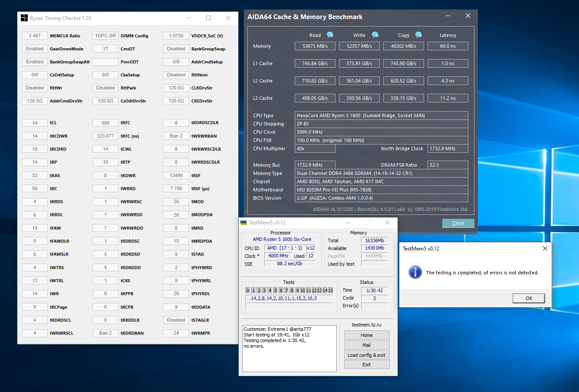Click the tWRWRBAN field showing Ban 2
The height and width of the screenshot is (392, 579).
(x=176, y=136)
